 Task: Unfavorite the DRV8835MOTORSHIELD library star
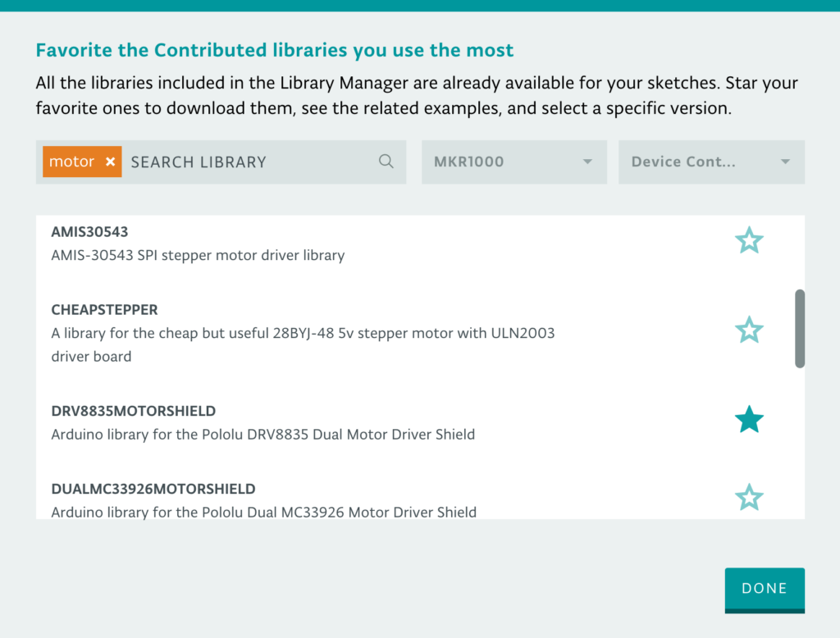[x=749, y=419]
